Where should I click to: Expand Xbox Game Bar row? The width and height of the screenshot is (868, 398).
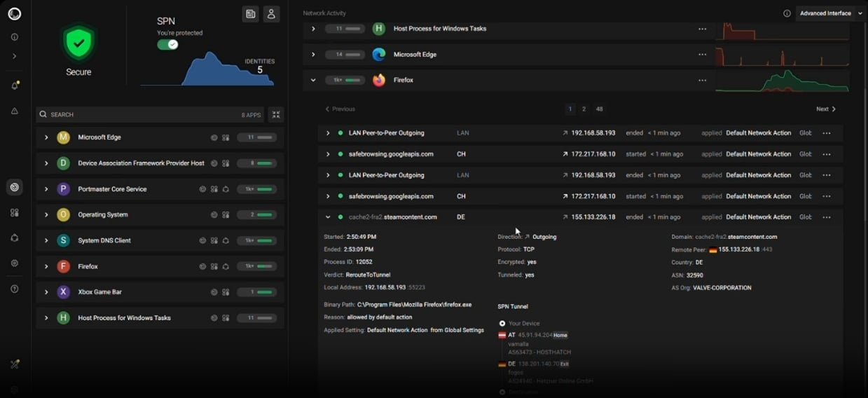tap(46, 292)
